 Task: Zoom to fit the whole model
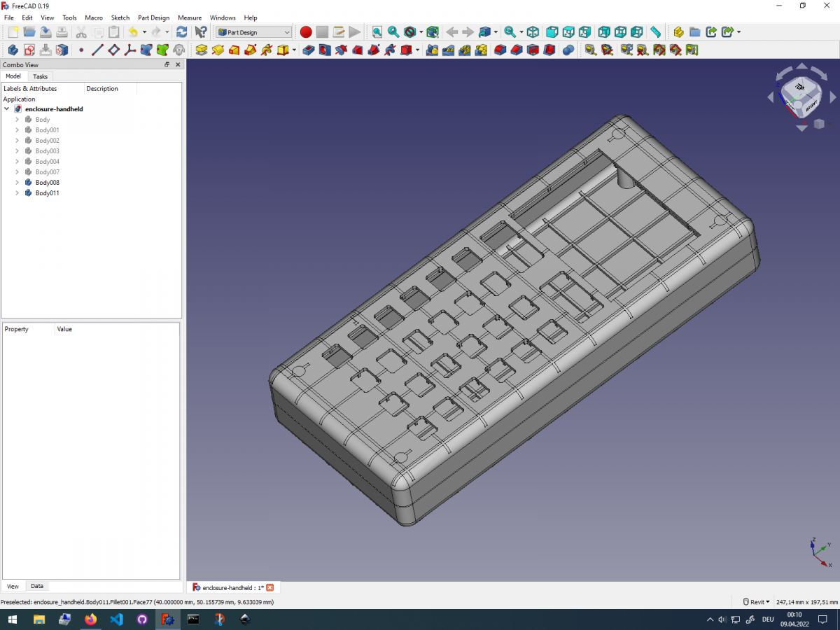tap(377, 31)
